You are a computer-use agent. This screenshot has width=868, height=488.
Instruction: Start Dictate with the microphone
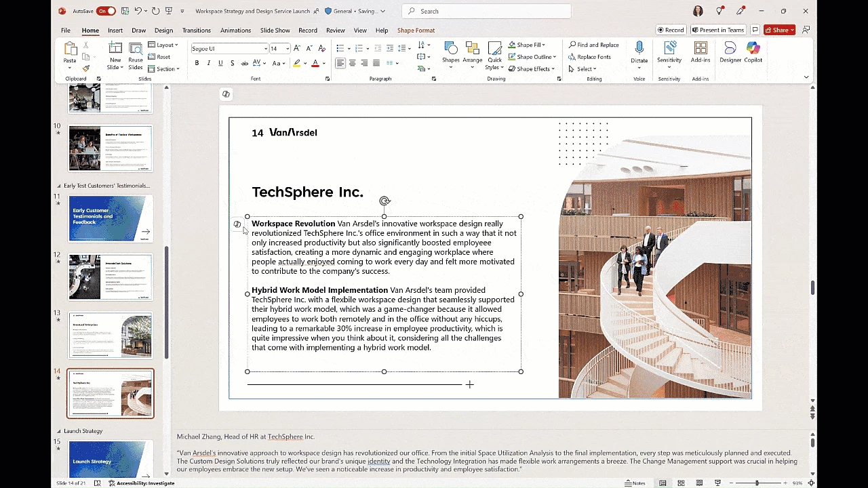(x=639, y=53)
